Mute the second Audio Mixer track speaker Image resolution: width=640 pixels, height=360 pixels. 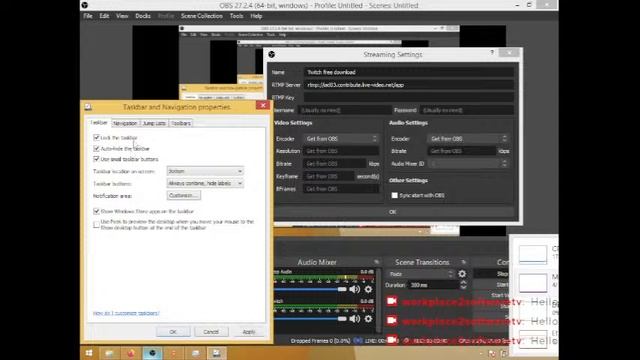tap(354, 319)
